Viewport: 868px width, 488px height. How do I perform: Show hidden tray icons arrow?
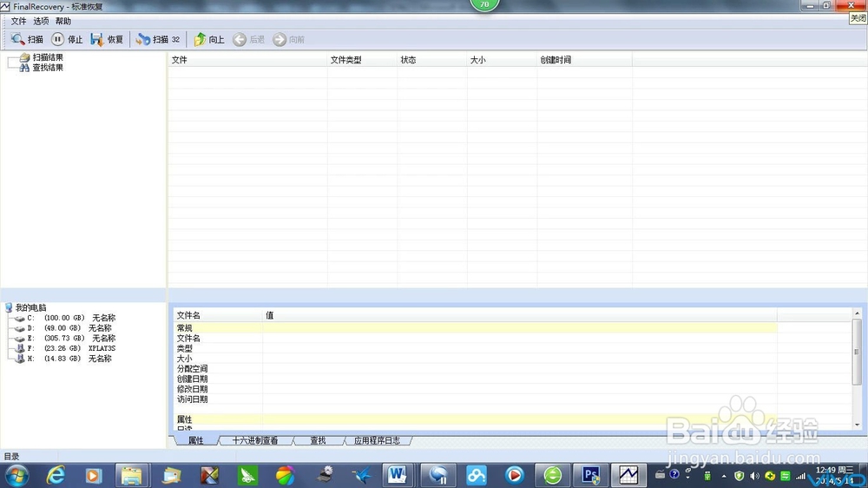click(724, 476)
